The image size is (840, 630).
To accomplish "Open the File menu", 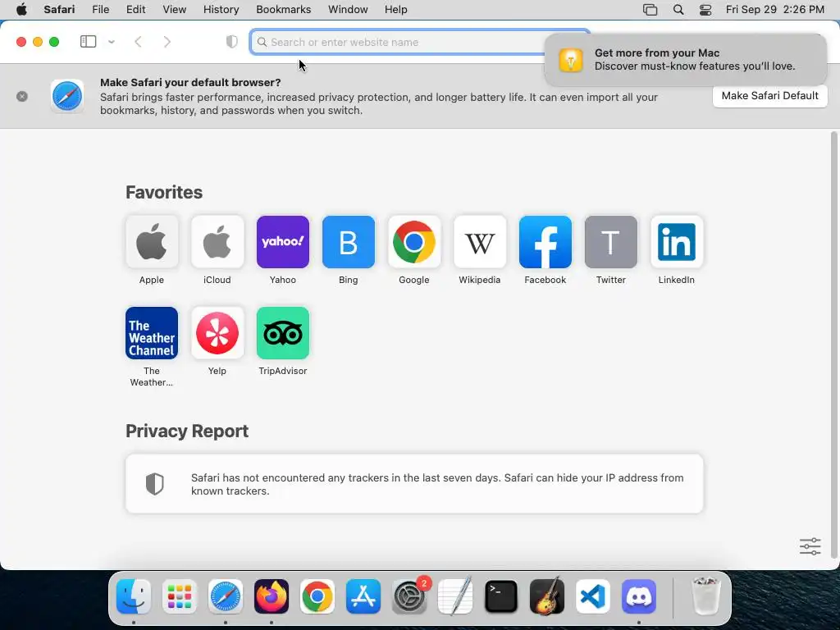I will click(101, 10).
